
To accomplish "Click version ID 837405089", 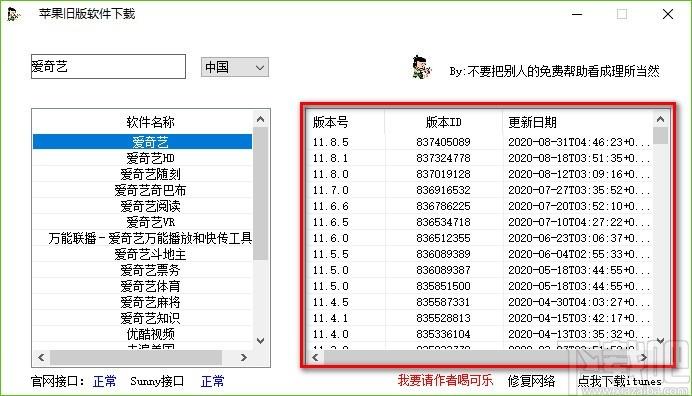I will [443, 142].
